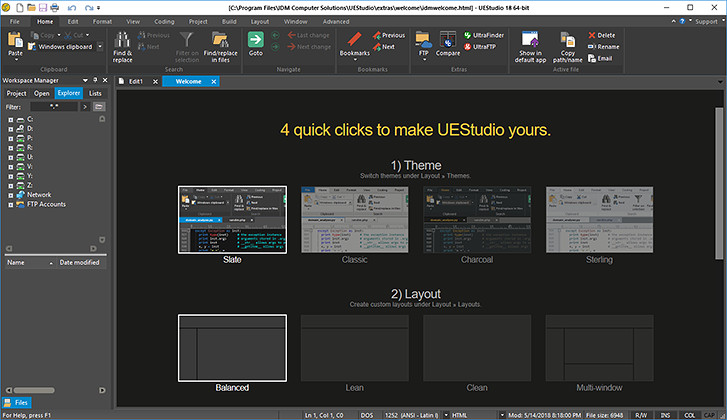The image size is (727, 420).
Task: Select Open tab in Workspace Manager
Action: point(42,93)
